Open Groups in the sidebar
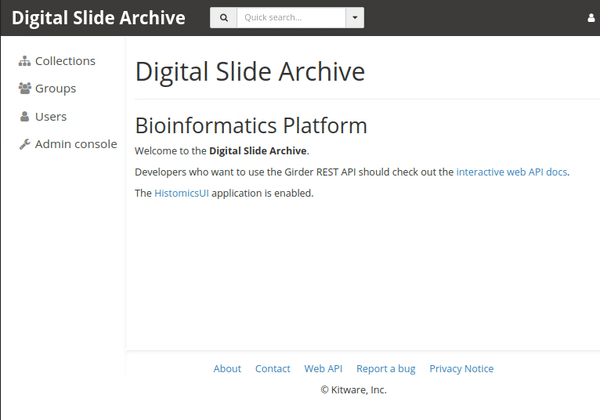Screen dimensions: 600x420 click(x=47, y=88)
